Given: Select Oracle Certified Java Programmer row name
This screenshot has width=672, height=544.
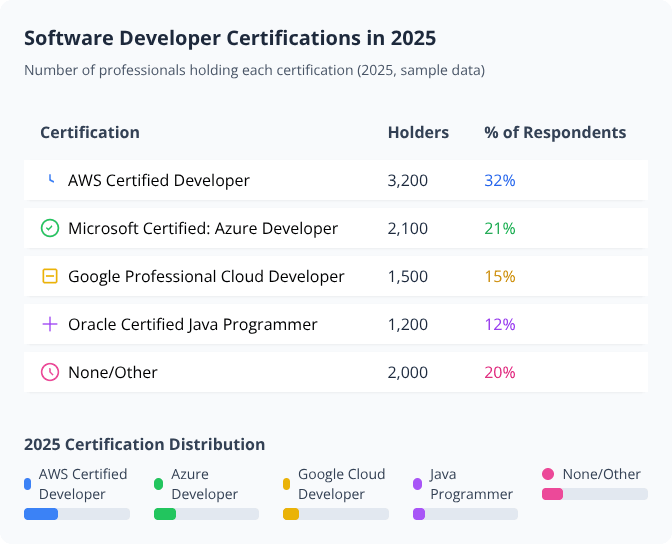Looking at the screenshot, I should [193, 325].
